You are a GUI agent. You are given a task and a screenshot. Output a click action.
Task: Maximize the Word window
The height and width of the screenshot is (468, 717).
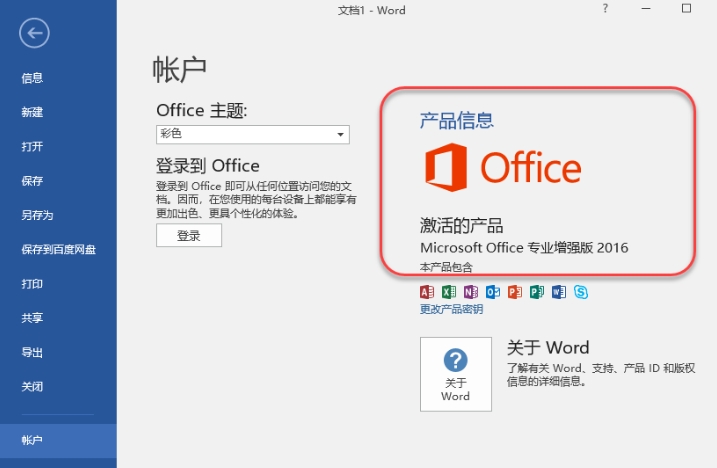pyautogui.click(x=686, y=8)
